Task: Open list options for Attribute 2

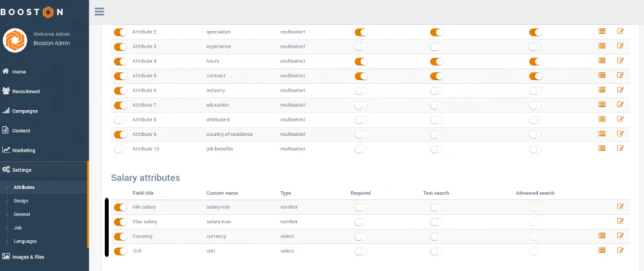Action: [602, 32]
